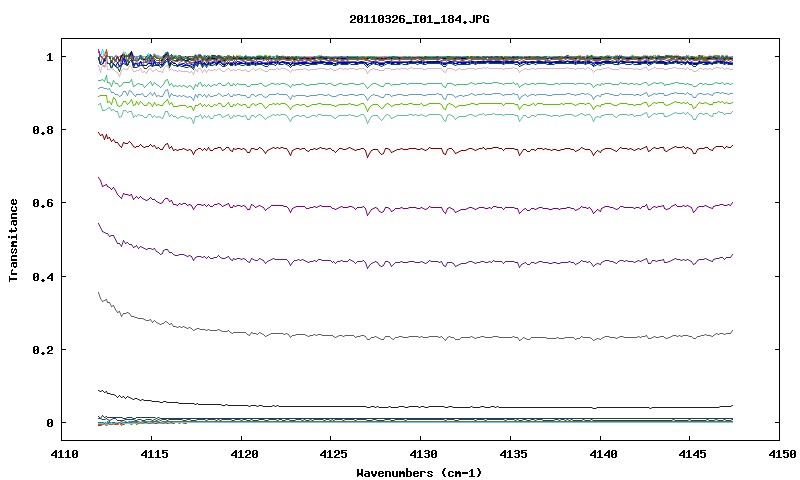The height and width of the screenshot is (480, 800).
Task: Click the x-axis value 4125
Action: 332,453
